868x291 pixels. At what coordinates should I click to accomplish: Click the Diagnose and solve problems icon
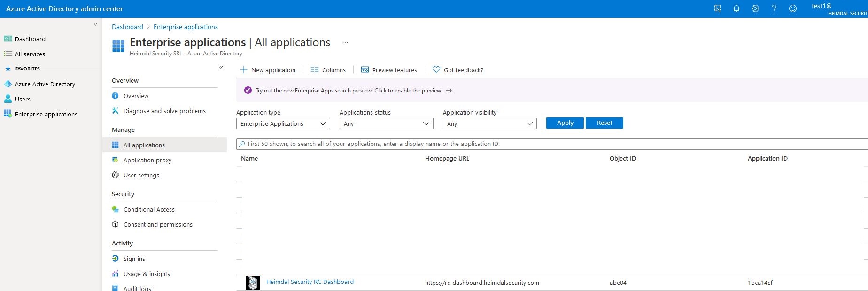(x=116, y=111)
